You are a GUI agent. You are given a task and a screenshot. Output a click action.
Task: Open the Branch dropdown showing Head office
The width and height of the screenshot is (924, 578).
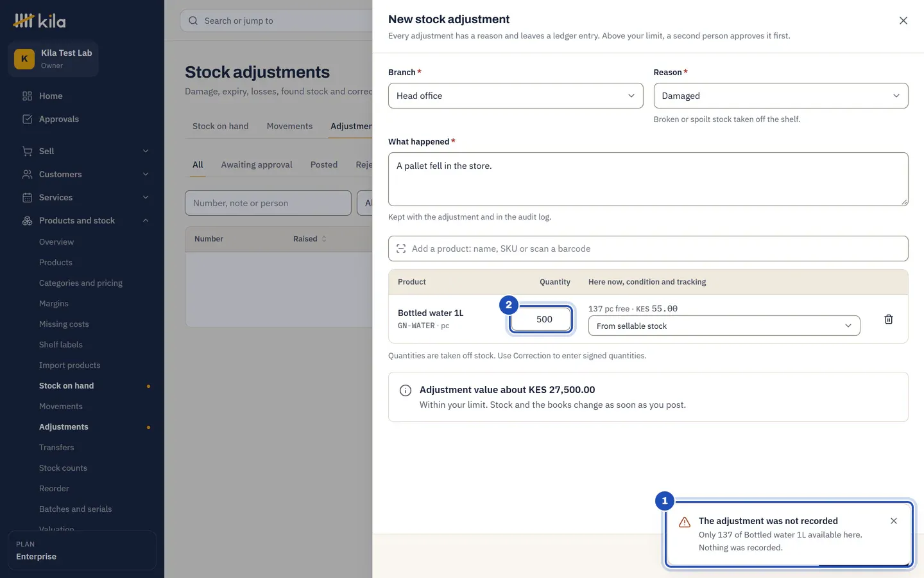515,96
